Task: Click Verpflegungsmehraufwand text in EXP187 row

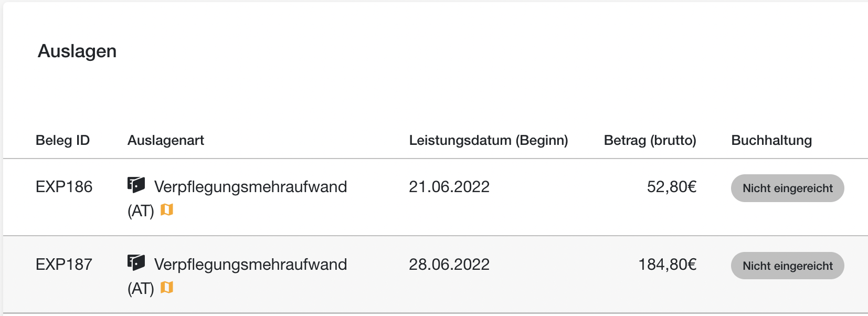Action: (x=250, y=265)
